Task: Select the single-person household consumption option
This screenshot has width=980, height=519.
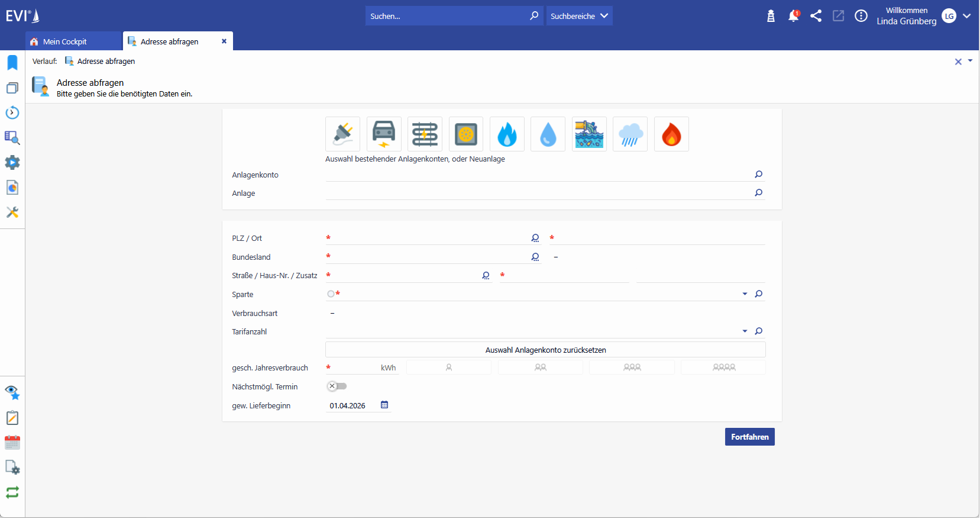Action: pos(448,368)
